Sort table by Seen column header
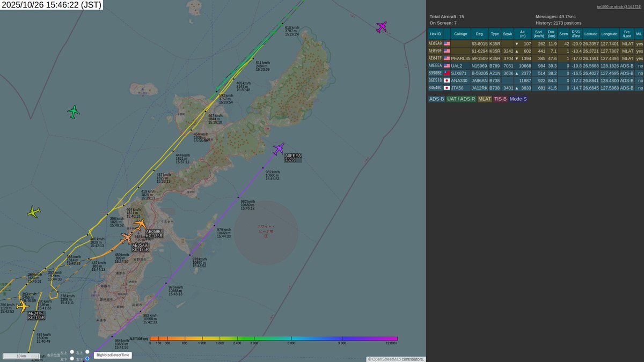Image resolution: width=644 pixels, height=362 pixels. [x=563, y=33]
